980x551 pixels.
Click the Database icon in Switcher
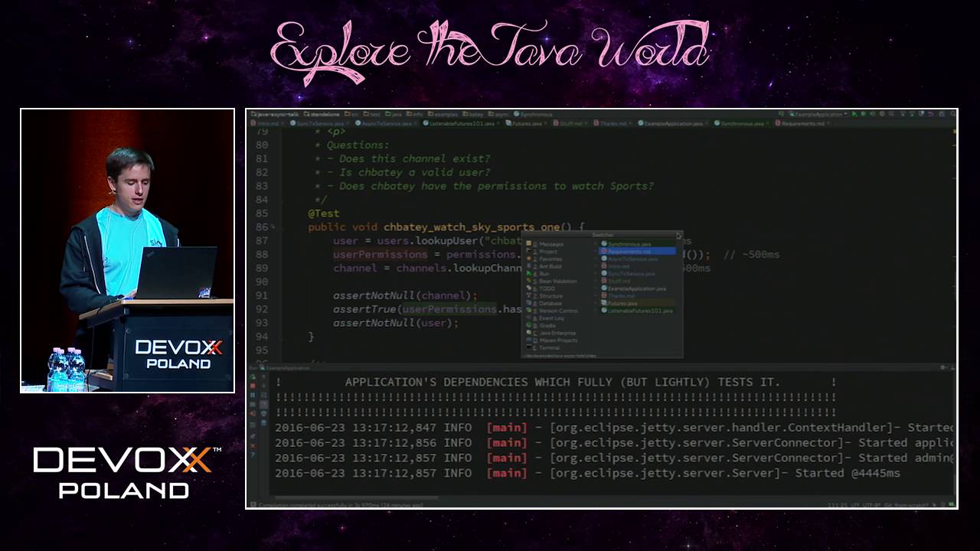point(529,303)
